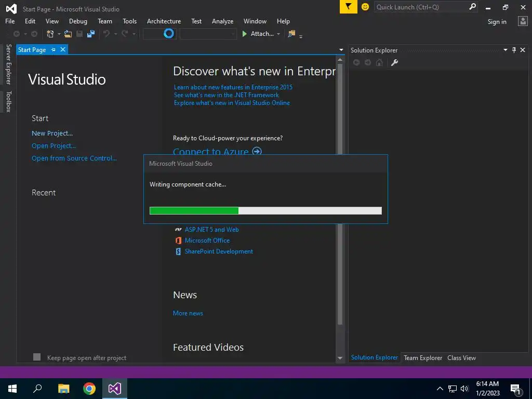Viewport: 532px width, 399px height.
Task: Click Solution Explorer Home icon
Action: coord(379,62)
